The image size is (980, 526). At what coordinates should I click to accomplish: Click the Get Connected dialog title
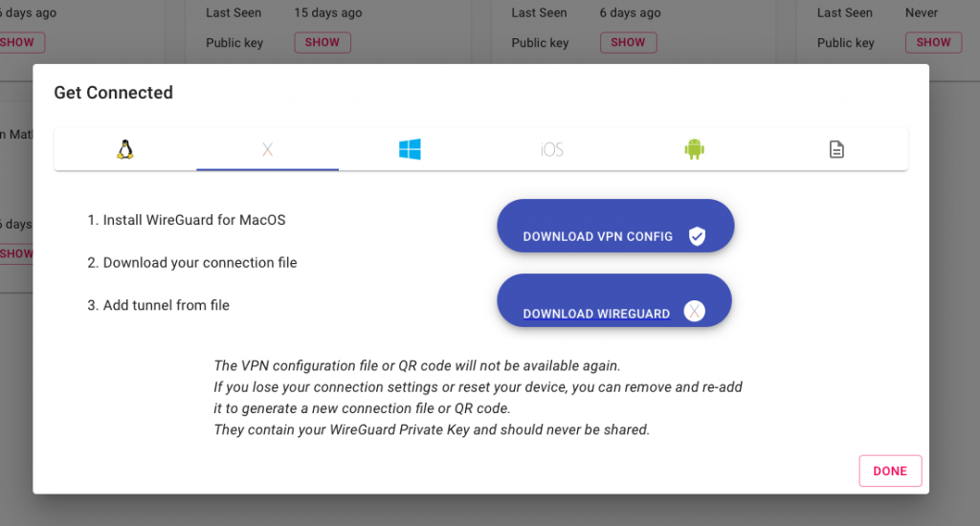(113, 93)
